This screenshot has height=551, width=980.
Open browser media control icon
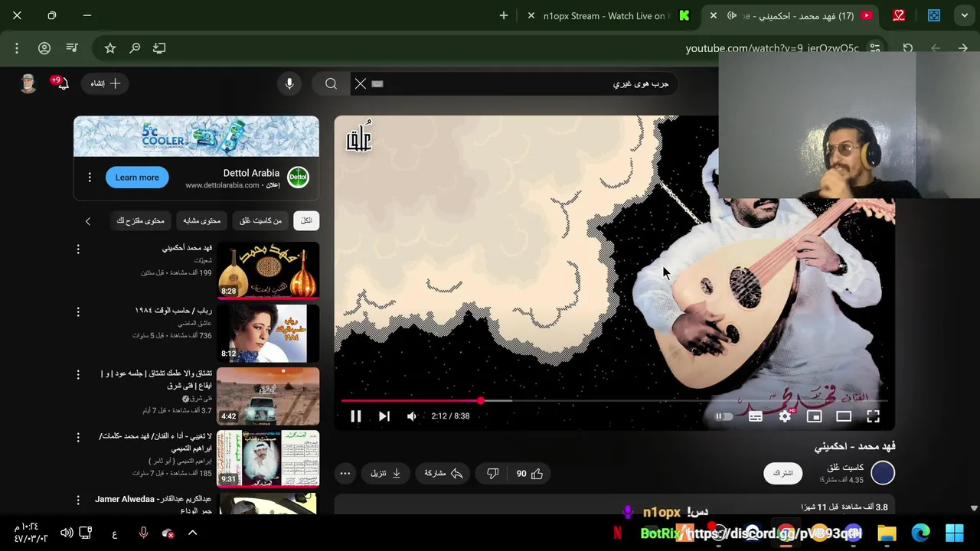72,48
